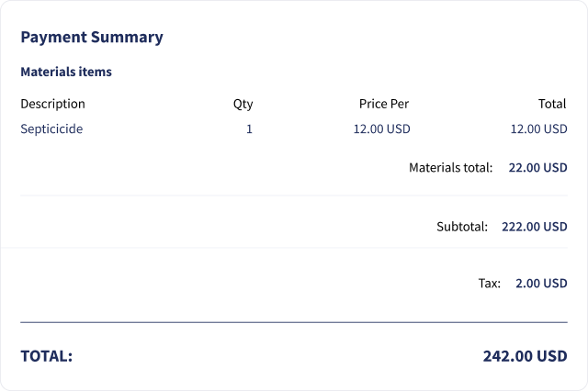Click the Septicicide row total 12.00 USD
The height and width of the screenshot is (391, 588).
(x=539, y=128)
